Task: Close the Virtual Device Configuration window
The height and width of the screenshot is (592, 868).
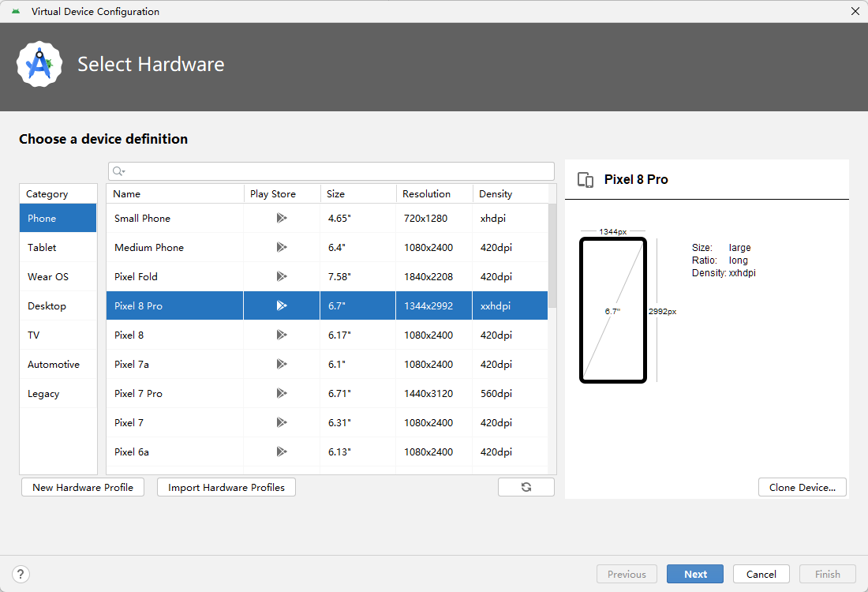Action: 855,11
